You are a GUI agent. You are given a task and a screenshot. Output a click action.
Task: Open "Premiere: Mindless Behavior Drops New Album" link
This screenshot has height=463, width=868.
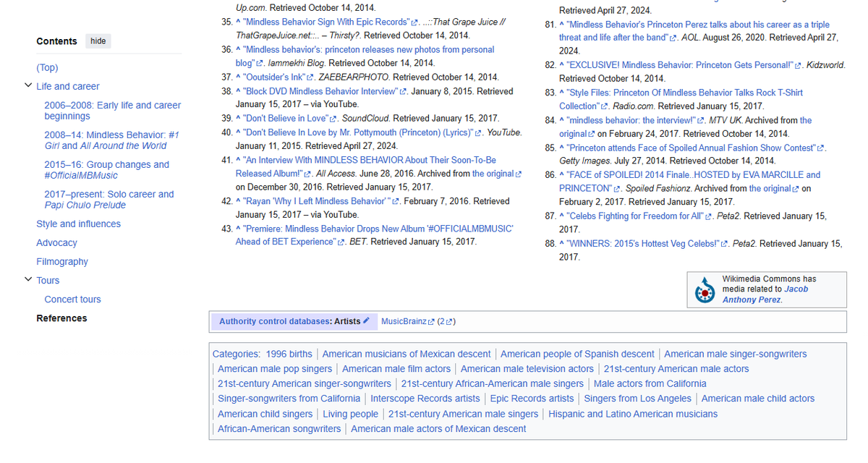(x=375, y=235)
